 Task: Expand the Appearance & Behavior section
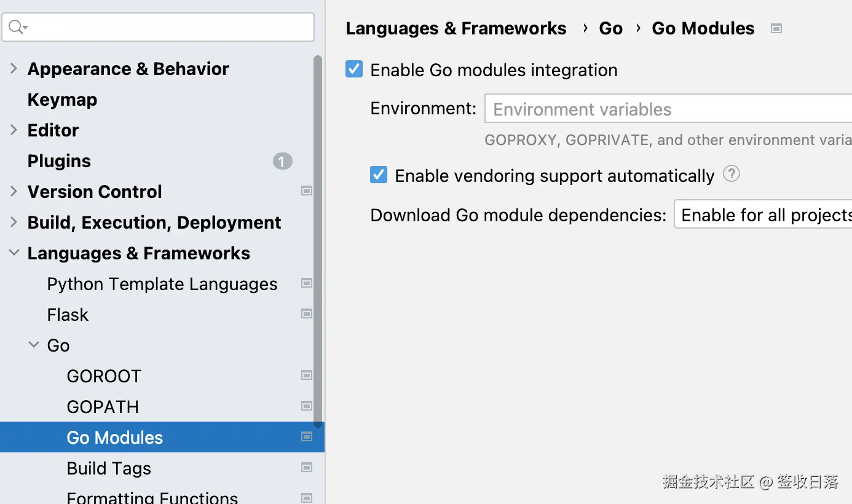(14, 69)
